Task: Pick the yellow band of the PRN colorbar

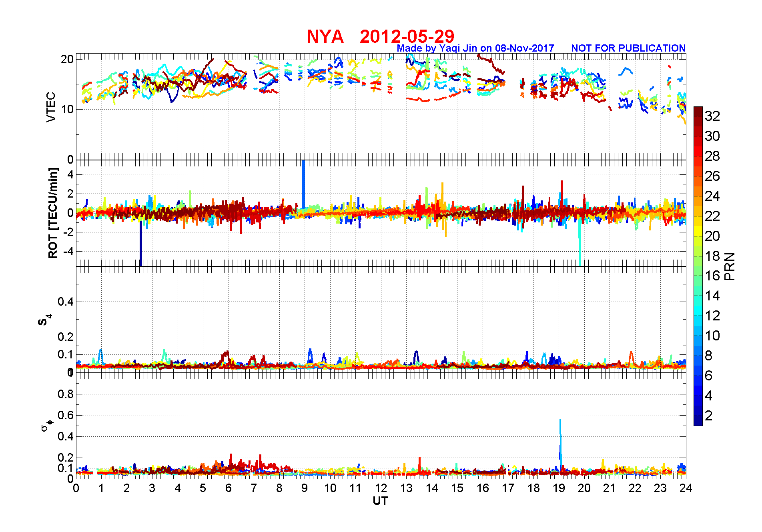Action: tap(698, 231)
